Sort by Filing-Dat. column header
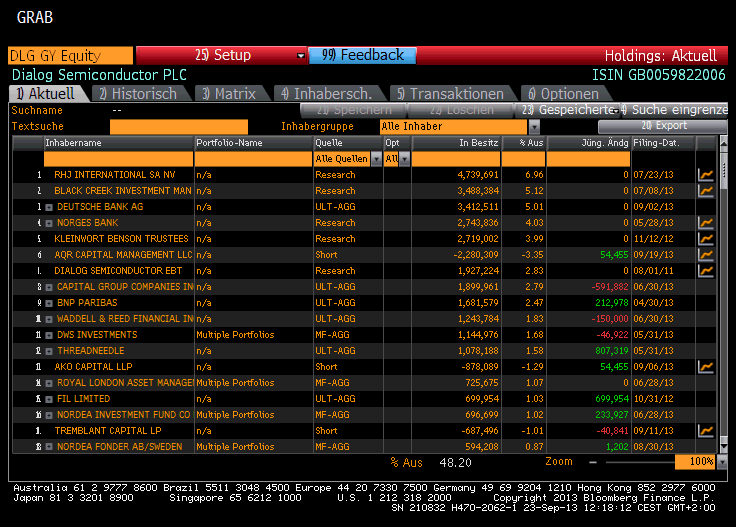 pyautogui.click(x=663, y=143)
